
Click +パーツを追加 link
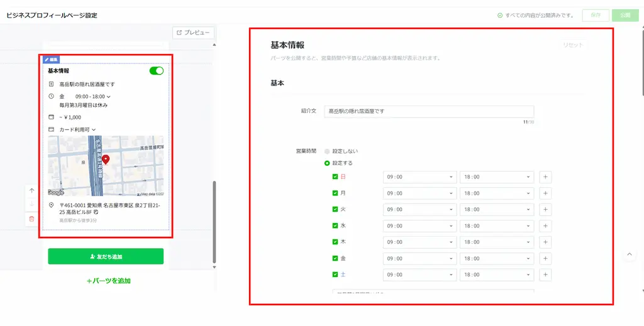(109, 281)
